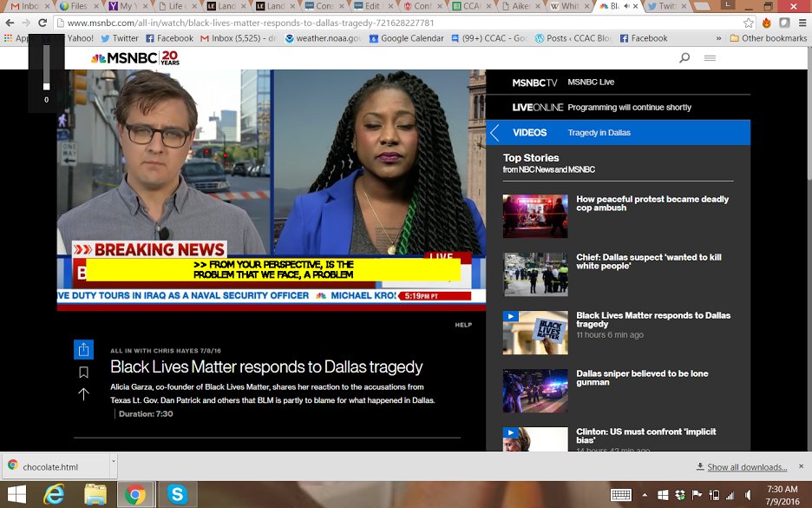Open the MSNBC search magnifier
Image resolution: width=812 pixels, height=508 pixels.
(x=684, y=57)
